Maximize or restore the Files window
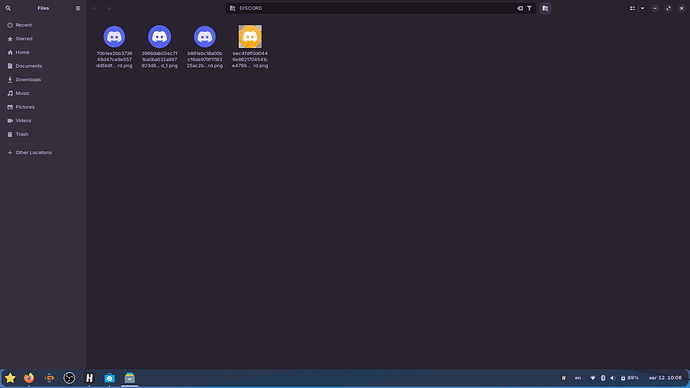The height and width of the screenshot is (388, 690). point(668,8)
